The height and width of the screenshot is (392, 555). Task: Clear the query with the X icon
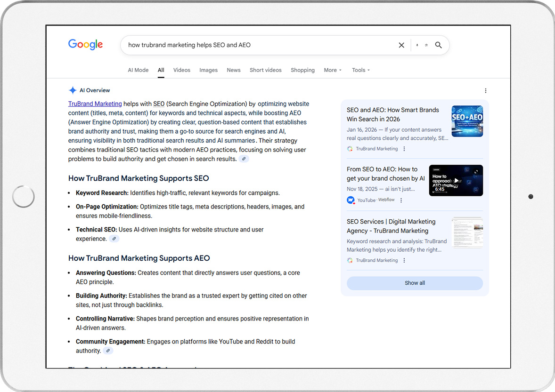(401, 45)
